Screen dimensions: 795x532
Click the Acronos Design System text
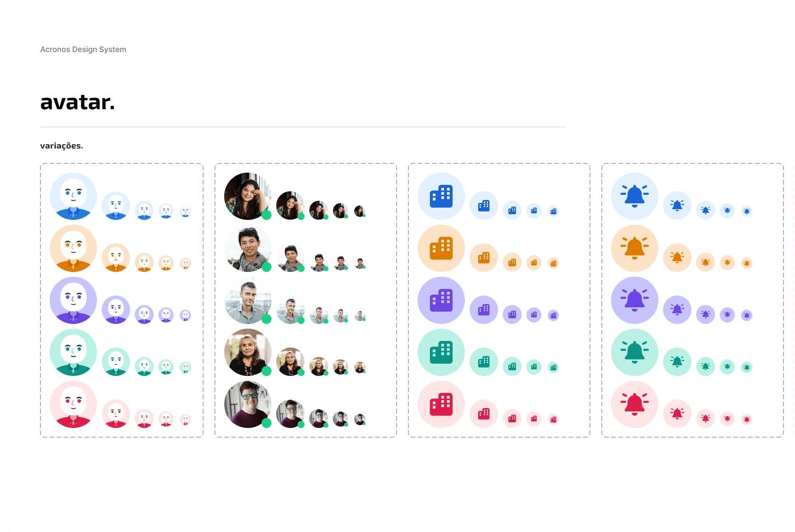(83, 49)
